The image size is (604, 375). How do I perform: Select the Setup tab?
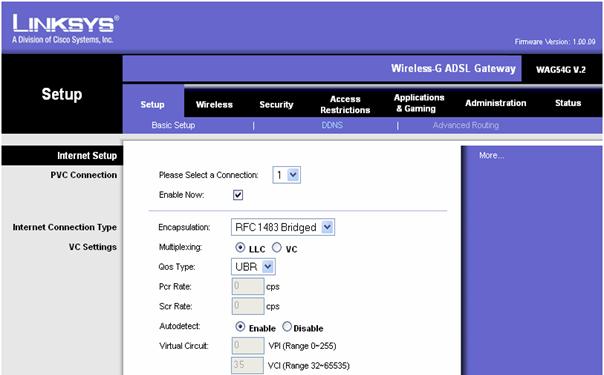[x=153, y=104]
